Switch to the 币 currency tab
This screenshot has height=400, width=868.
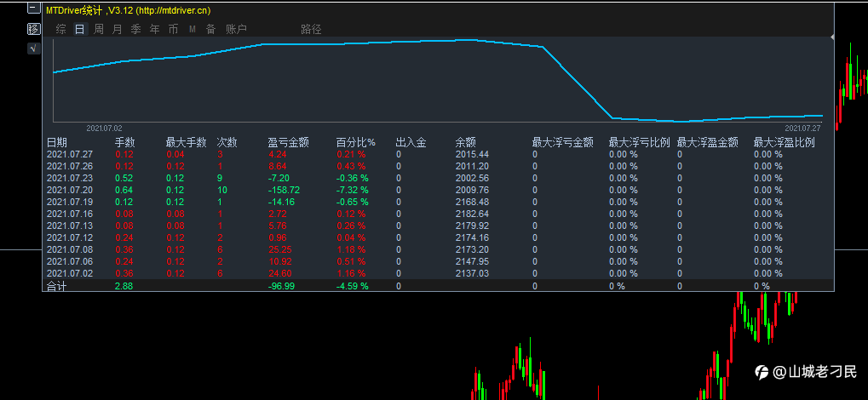173,29
